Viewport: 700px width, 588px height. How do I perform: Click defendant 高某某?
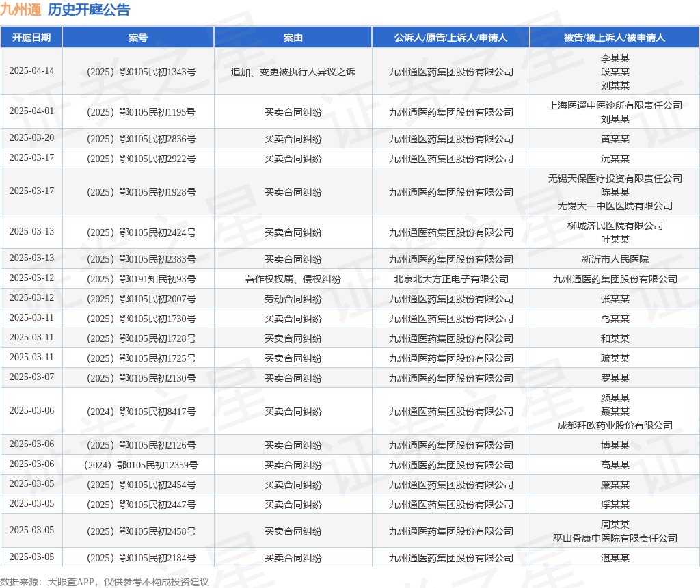coord(615,465)
